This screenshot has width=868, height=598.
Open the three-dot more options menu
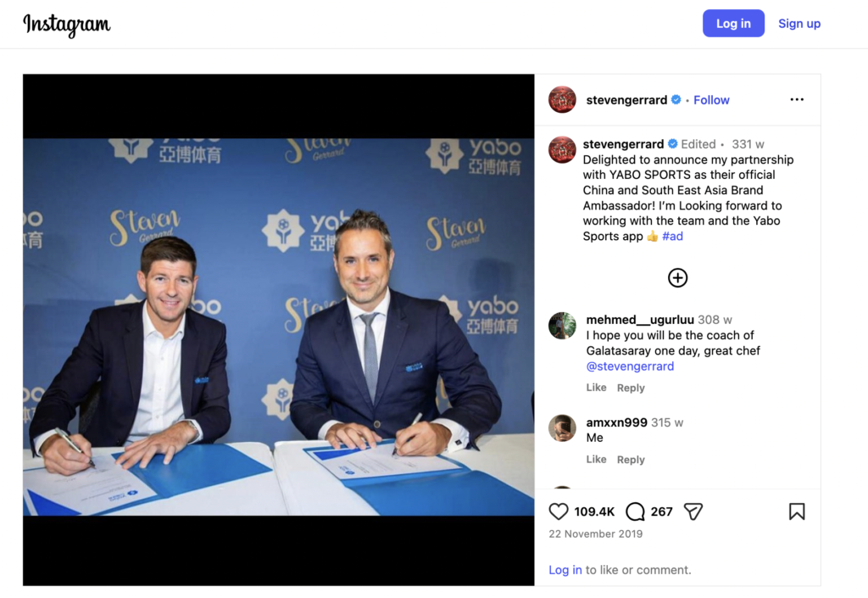797,100
